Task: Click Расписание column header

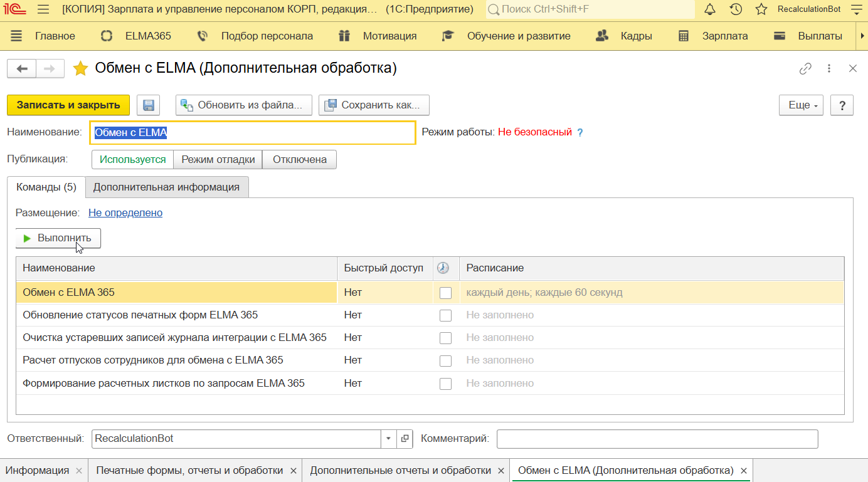Action: coord(652,268)
